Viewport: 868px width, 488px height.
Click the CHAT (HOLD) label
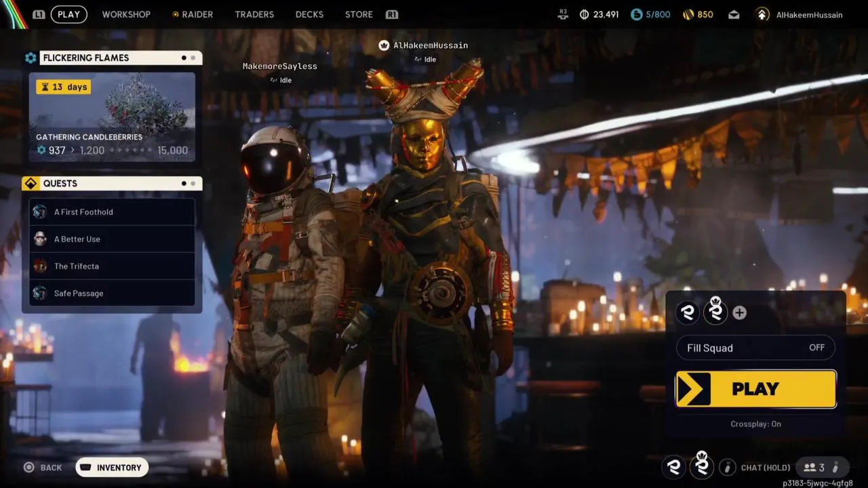tap(766, 468)
